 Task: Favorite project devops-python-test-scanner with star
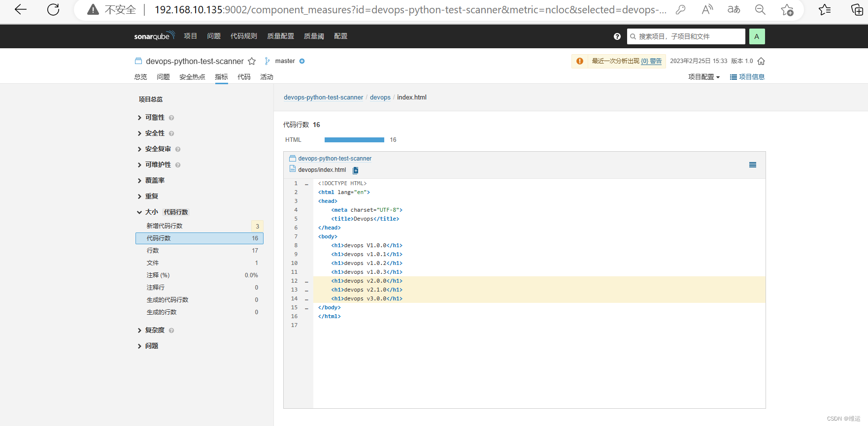point(252,61)
